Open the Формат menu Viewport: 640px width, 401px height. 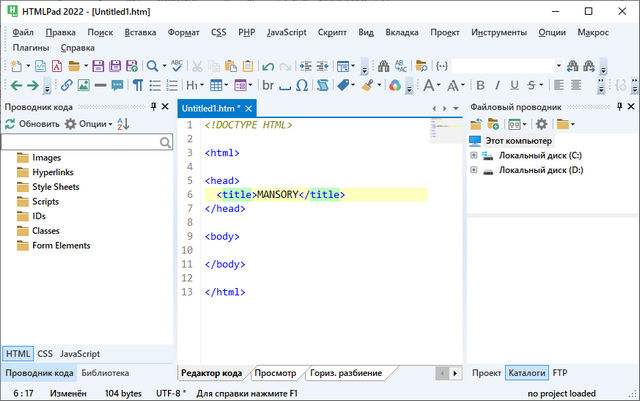pyautogui.click(x=182, y=32)
